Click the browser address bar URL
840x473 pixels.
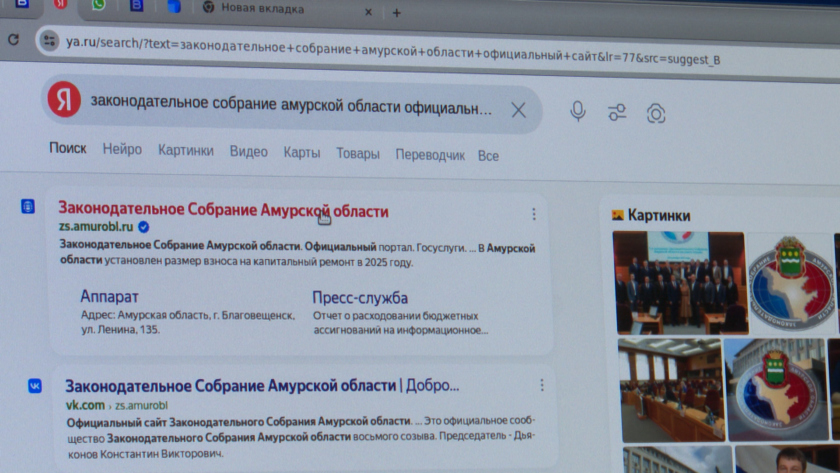[393, 51]
